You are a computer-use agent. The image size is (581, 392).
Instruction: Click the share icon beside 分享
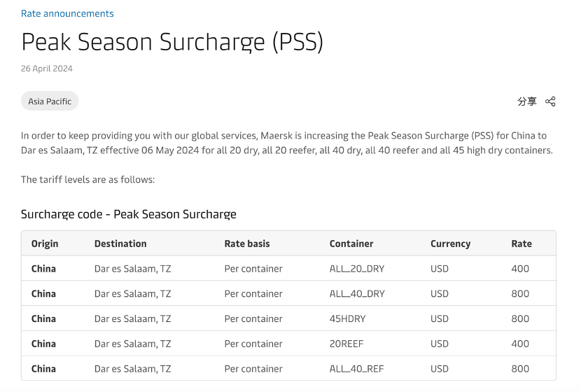coord(550,101)
